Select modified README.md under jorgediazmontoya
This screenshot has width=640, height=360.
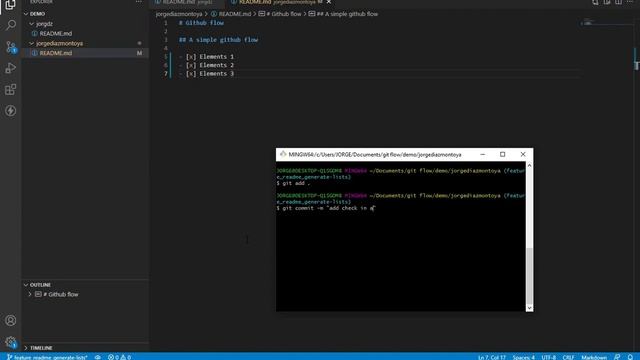pos(85,53)
